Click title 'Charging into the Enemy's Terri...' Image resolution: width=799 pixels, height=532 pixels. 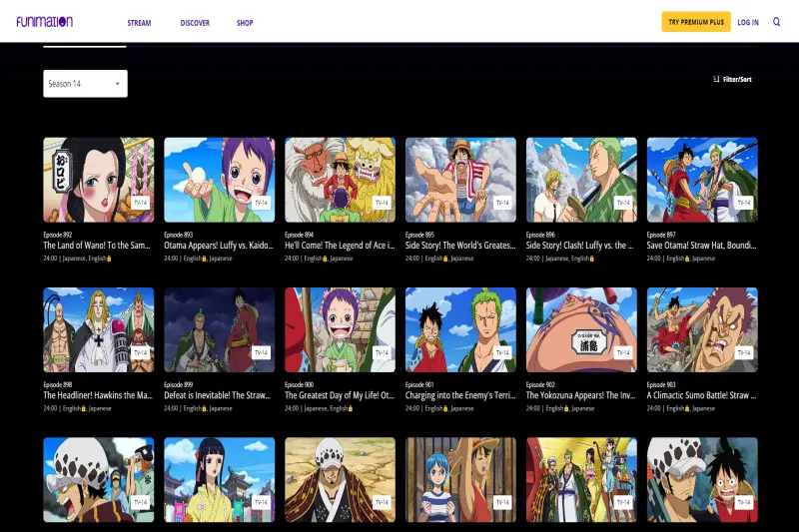pos(460,395)
